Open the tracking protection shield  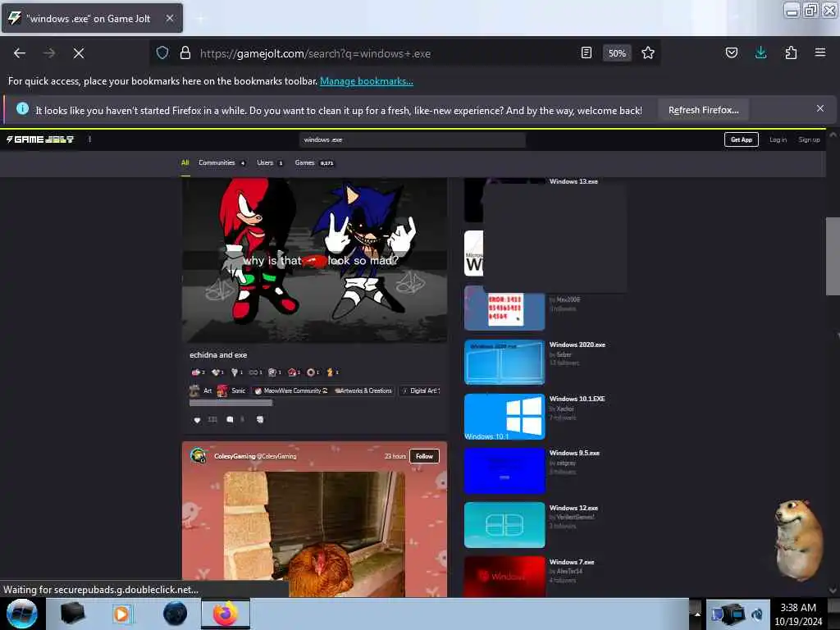(x=162, y=53)
